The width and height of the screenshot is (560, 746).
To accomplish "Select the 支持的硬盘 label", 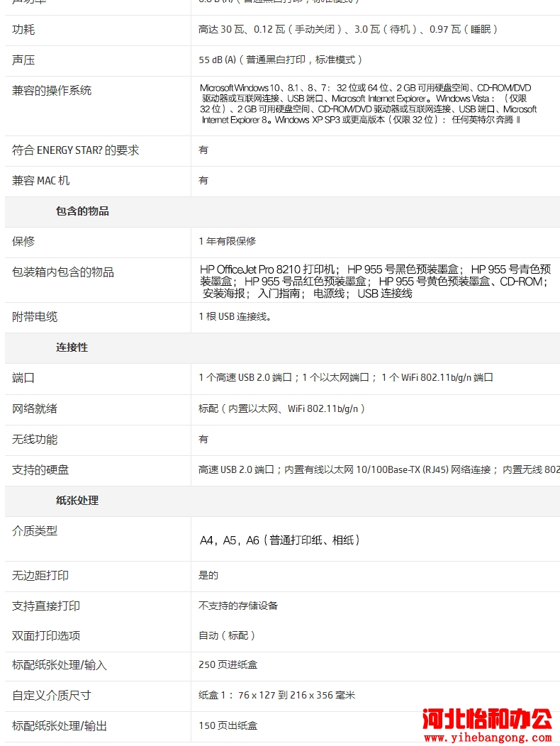I will (40, 470).
